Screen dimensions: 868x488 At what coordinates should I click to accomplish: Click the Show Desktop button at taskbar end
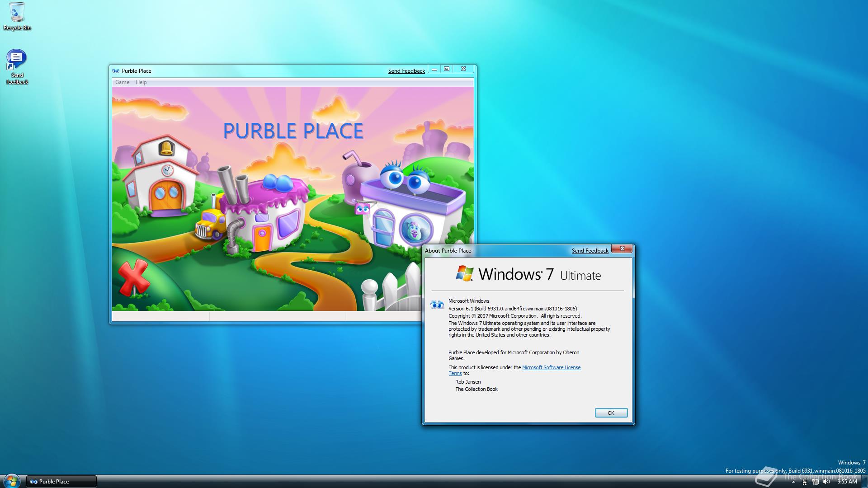[x=864, y=482]
